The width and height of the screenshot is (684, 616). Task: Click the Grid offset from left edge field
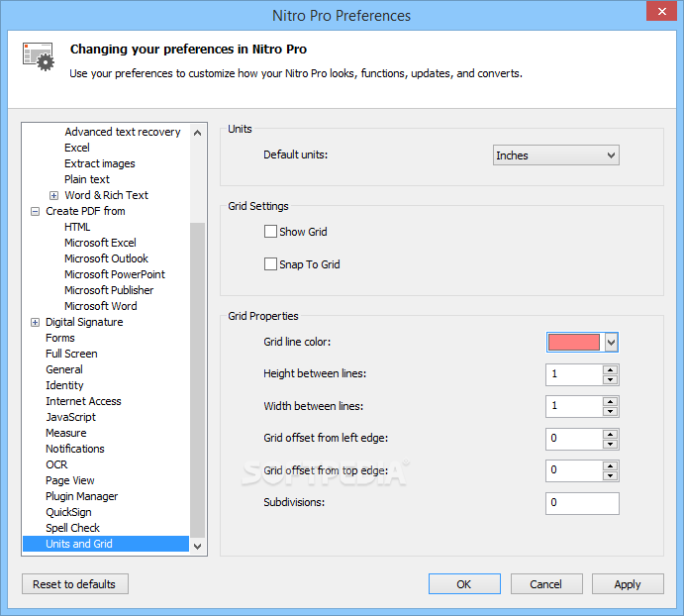tap(574, 439)
